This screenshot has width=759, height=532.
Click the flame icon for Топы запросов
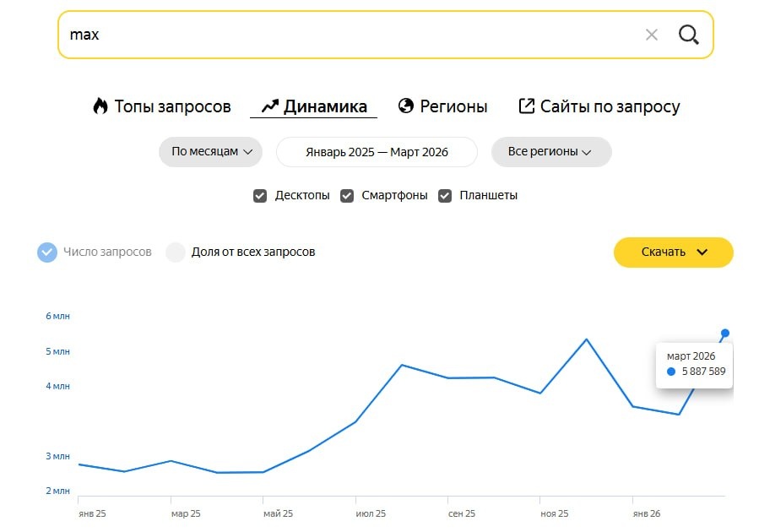coord(100,106)
